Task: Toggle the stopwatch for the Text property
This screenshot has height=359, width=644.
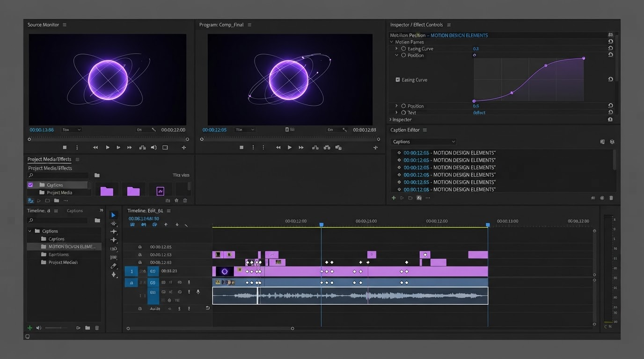Action: 403,113
